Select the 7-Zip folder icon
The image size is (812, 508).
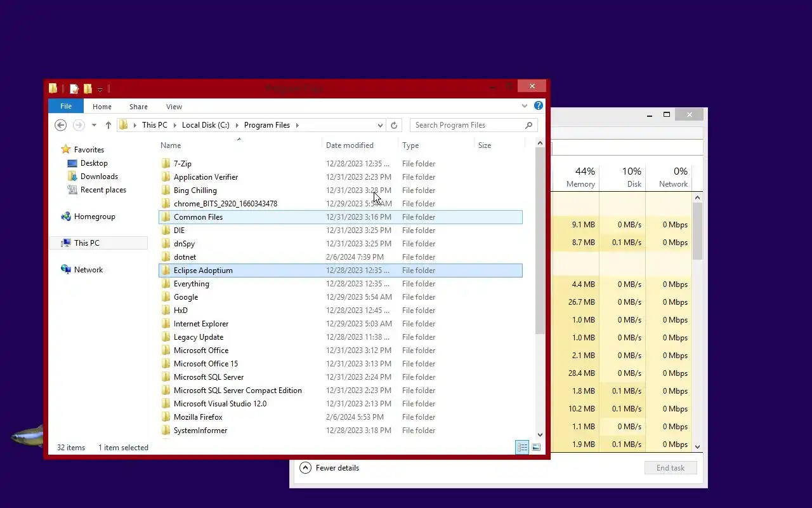[x=166, y=164]
